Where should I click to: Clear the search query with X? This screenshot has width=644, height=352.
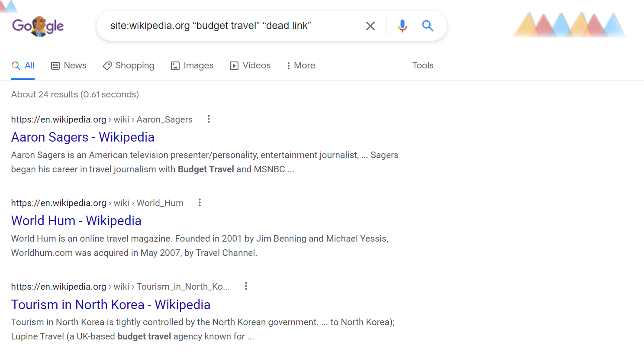[x=370, y=26]
